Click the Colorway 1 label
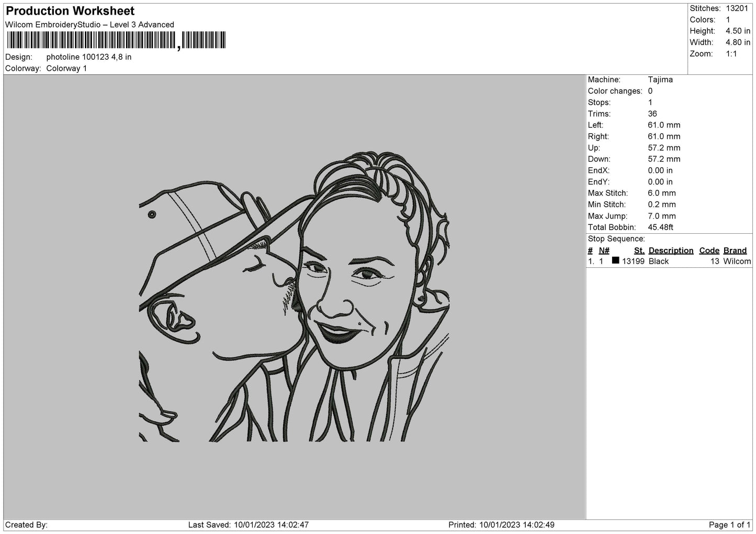The width and height of the screenshot is (756, 534). pos(66,69)
